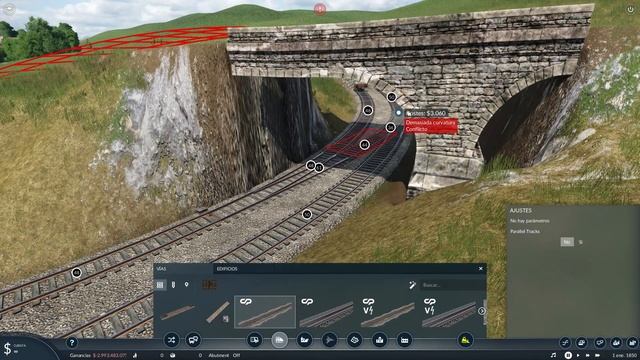Open the rail construction menu
Viewport: 640px width, 360px height.
280,340
